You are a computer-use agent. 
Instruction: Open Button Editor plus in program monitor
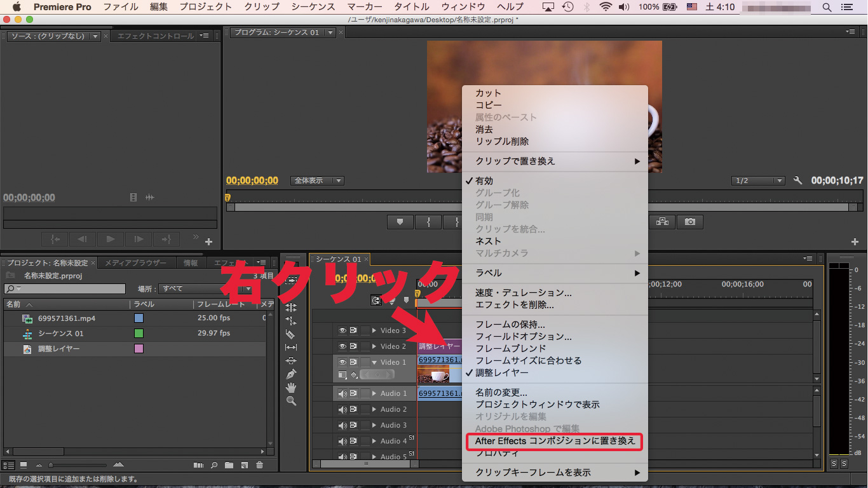[x=855, y=241]
